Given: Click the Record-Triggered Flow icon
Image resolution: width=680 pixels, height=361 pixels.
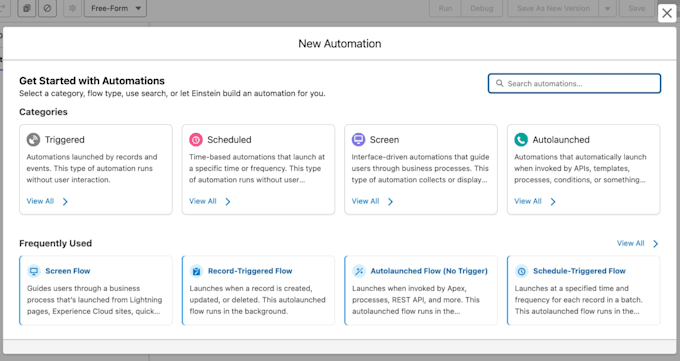Looking at the screenshot, I should click(196, 271).
